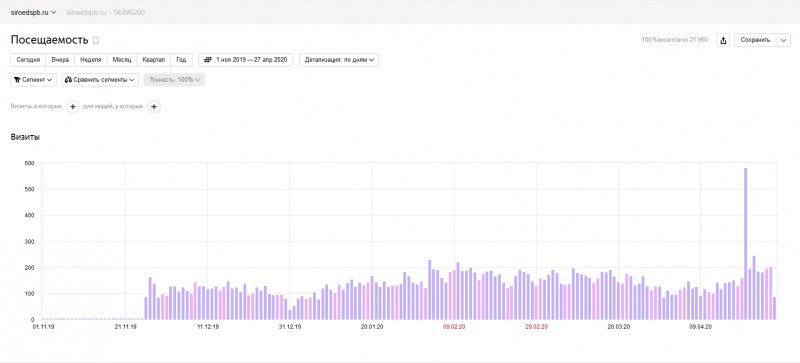The image size is (800, 363).
Task: Add a condition for visits with plus
Action: [73, 107]
